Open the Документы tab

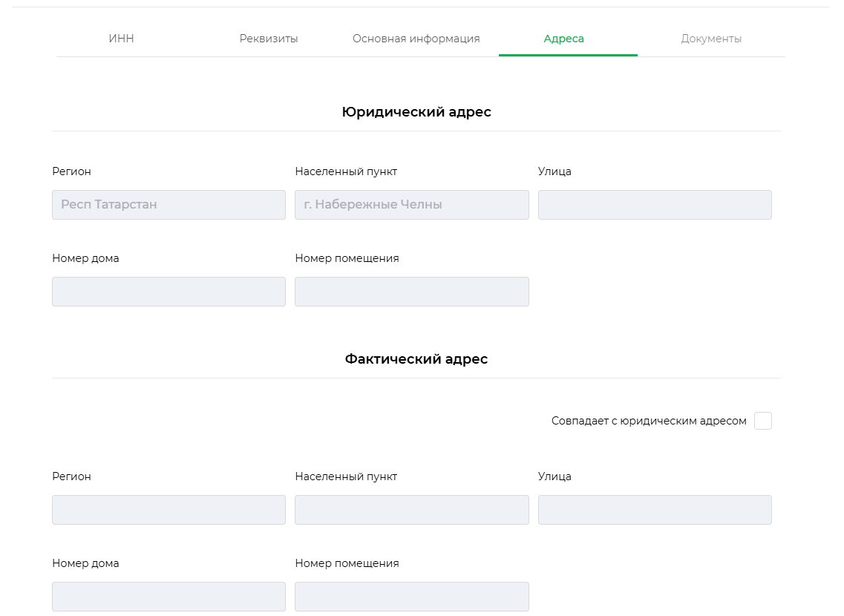(711, 39)
